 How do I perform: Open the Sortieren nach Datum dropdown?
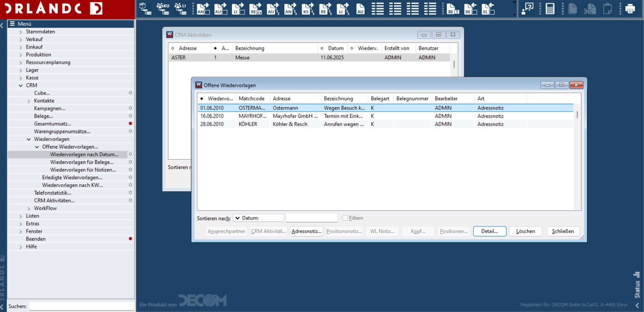tap(259, 218)
